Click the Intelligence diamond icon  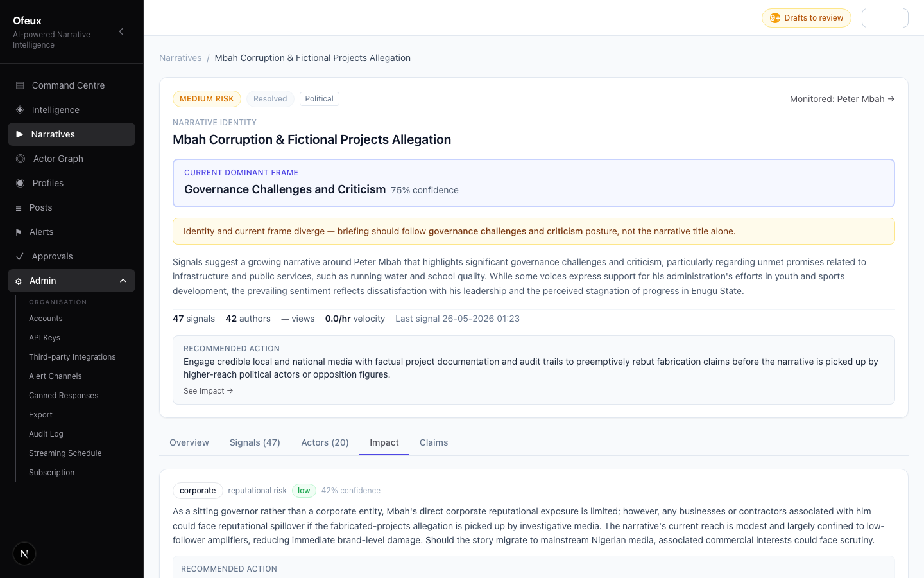pyautogui.click(x=20, y=110)
